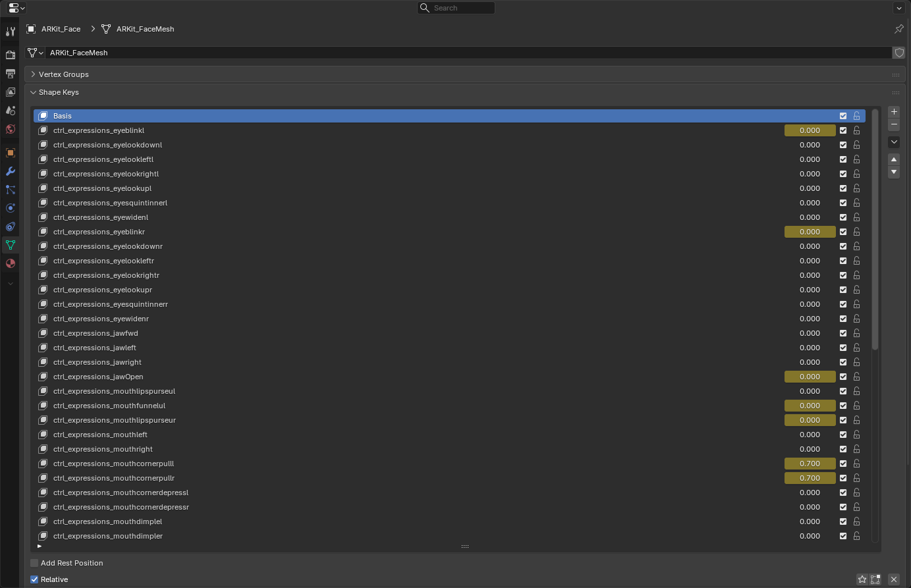Browse mesh data dropdown beside ARKit_FaceMesh field
This screenshot has height=588, width=911.
click(x=36, y=53)
